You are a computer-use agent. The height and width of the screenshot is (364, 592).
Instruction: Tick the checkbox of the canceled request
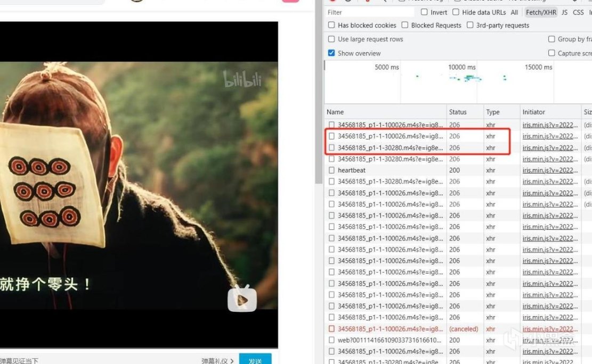pos(331,329)
